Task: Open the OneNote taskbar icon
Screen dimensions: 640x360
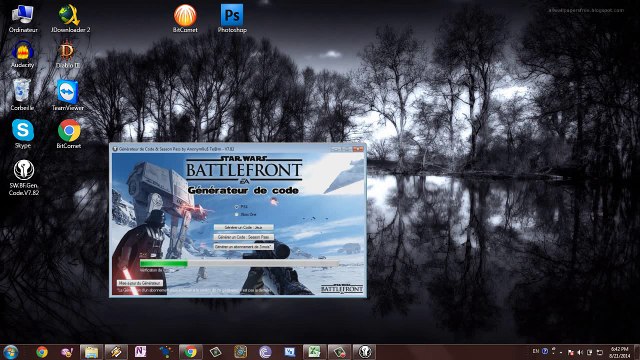Action: tap(140, 352)
